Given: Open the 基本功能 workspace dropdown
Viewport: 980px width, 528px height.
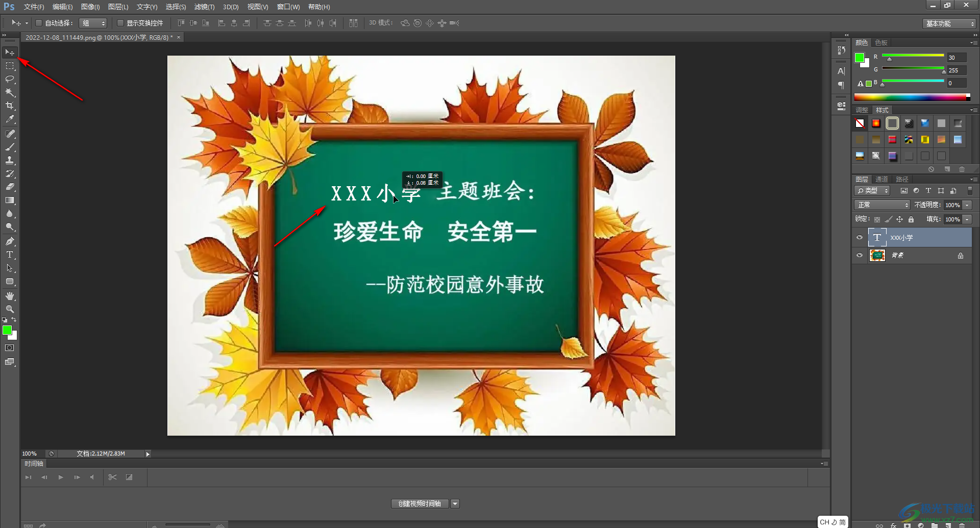Looking at the screenshot, I should [949, 23].
